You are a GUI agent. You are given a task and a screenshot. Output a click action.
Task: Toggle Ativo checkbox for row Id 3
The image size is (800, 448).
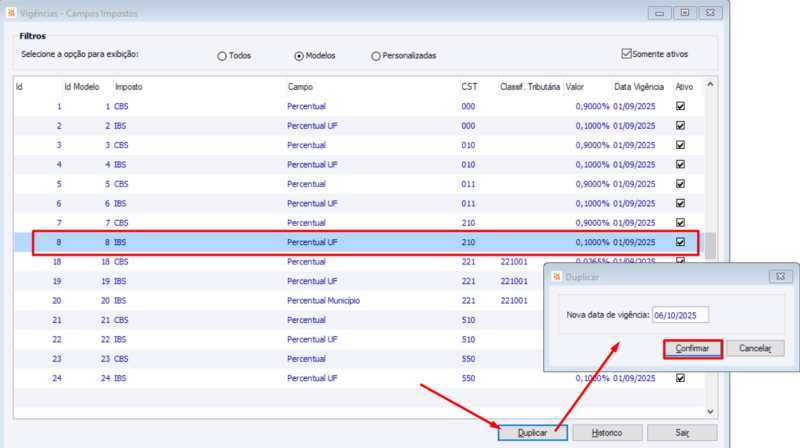681,145
